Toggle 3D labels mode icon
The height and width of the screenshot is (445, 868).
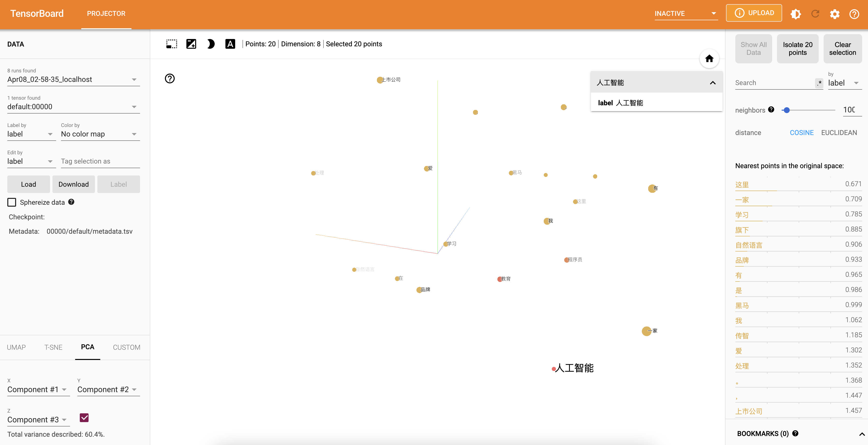point(230,44)
